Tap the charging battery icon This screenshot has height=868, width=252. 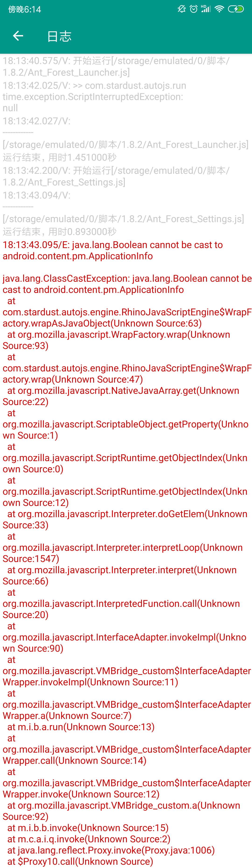[237, 9]
